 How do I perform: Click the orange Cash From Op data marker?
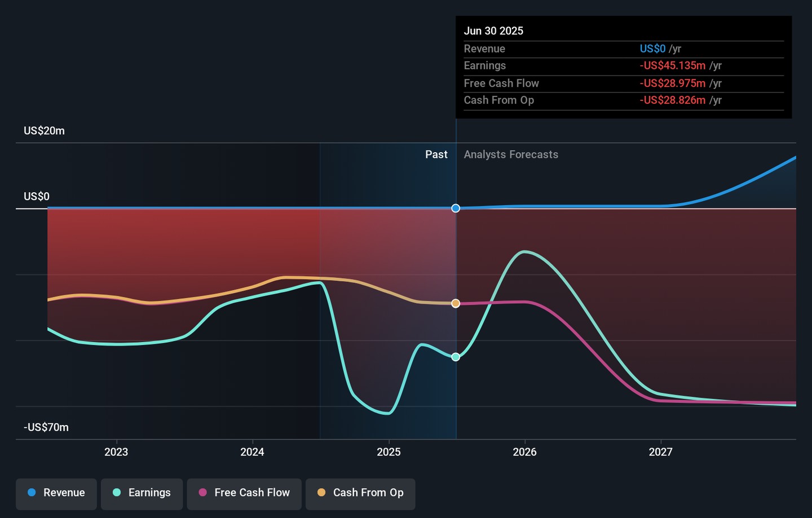(456, 303)
